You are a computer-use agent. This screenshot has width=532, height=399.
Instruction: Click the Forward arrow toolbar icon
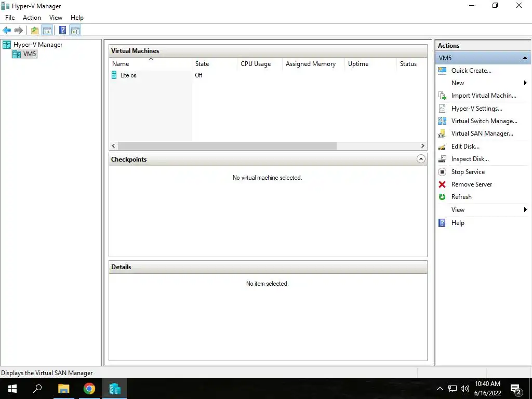pyautogui.click(x=19, y=31)
